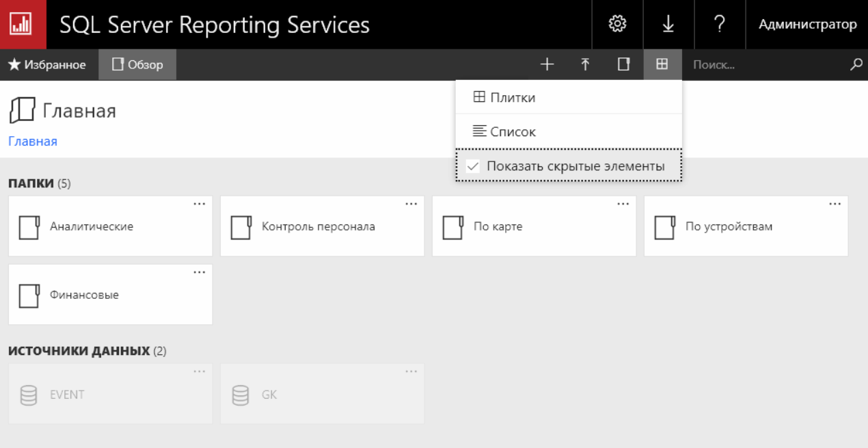Click the SQL Server Reporting Services logo icon

[21, 25]
